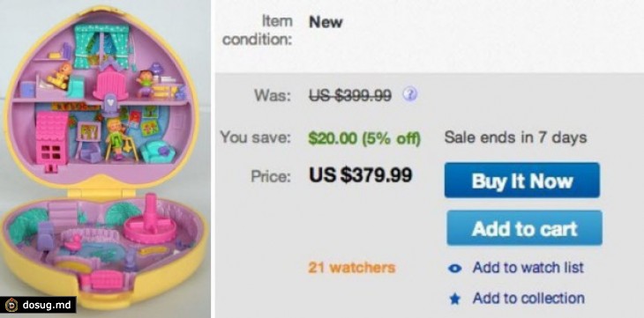This screenshot has height=318, width=644.
Task: Click the New item condition value
Action: click(x=326, y=22)
